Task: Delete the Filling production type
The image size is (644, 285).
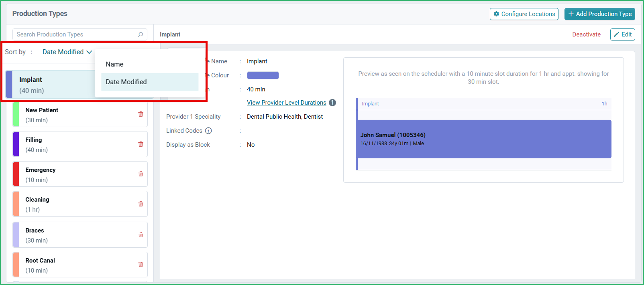Action: [141, 144]
